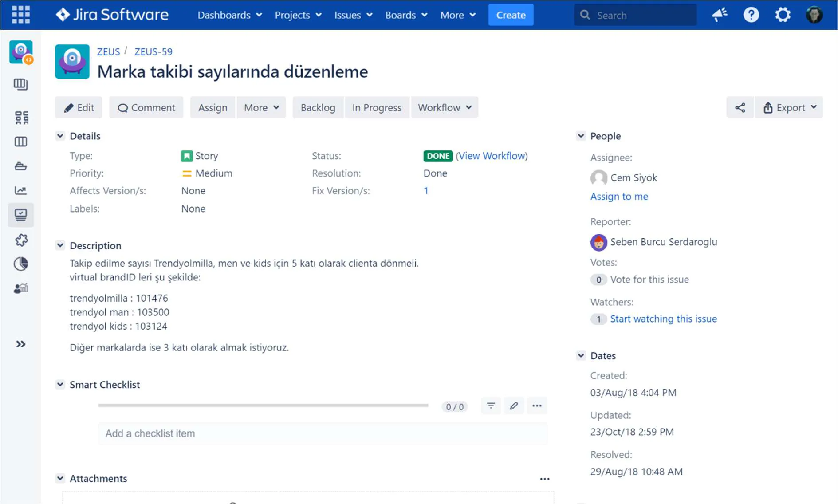
Task: Open the feedback megaphone icon
Action: click(x=719, y=15)
